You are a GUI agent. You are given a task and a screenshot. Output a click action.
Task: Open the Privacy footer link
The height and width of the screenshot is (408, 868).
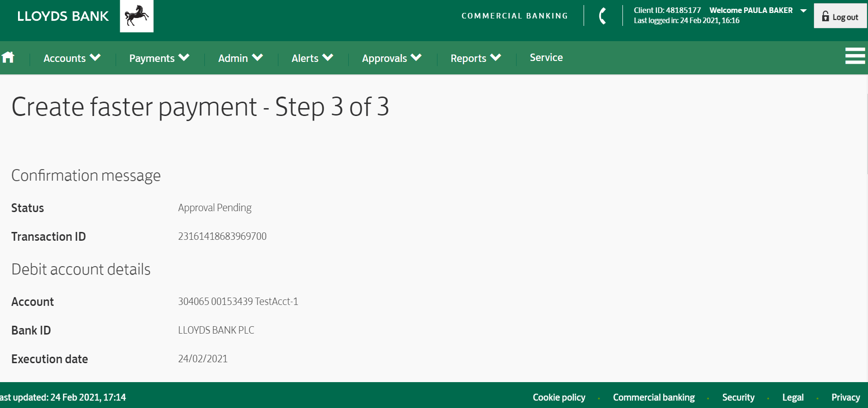coord(845,397)
